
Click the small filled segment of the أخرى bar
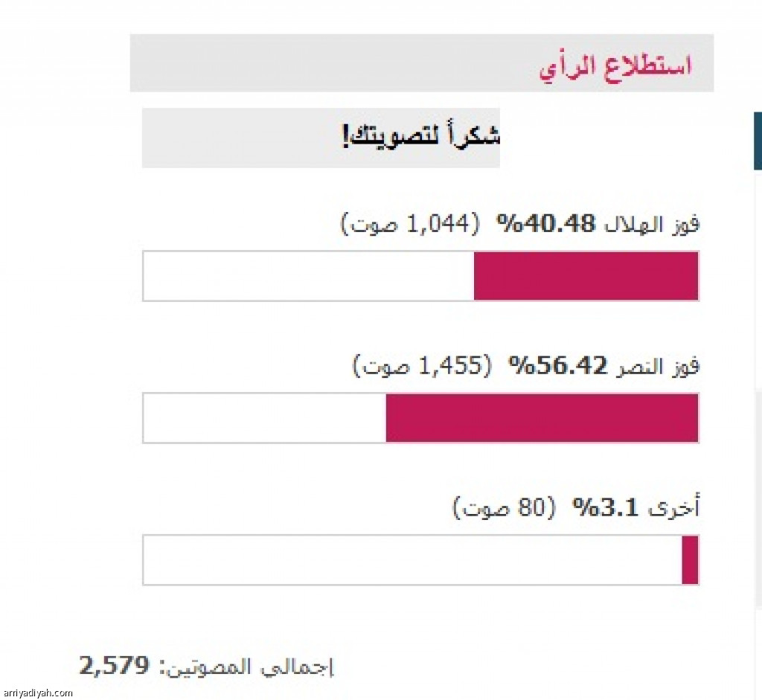690,560
